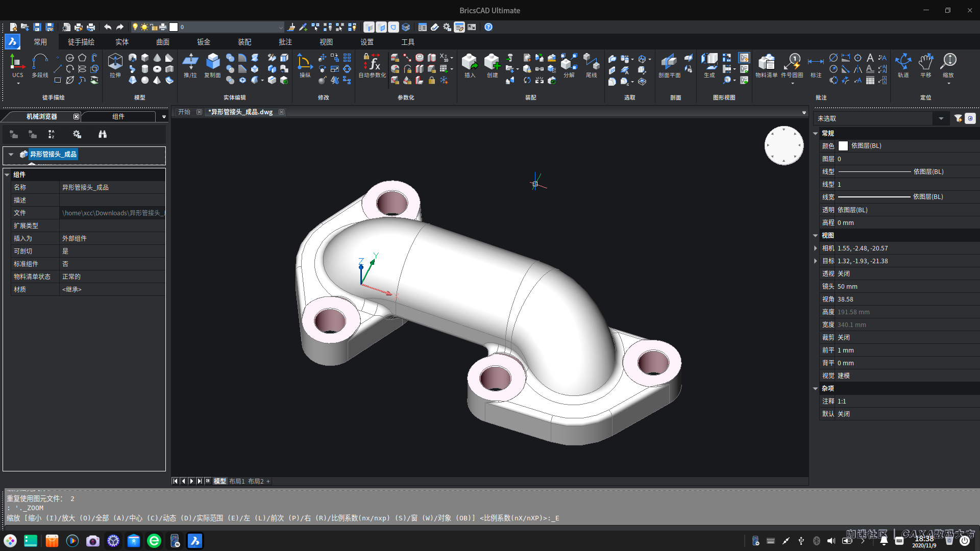Switch to the 布局1 layout tab
Image resolution: width=980 pixels, height=551 pixels.
[x=236, y=481]
